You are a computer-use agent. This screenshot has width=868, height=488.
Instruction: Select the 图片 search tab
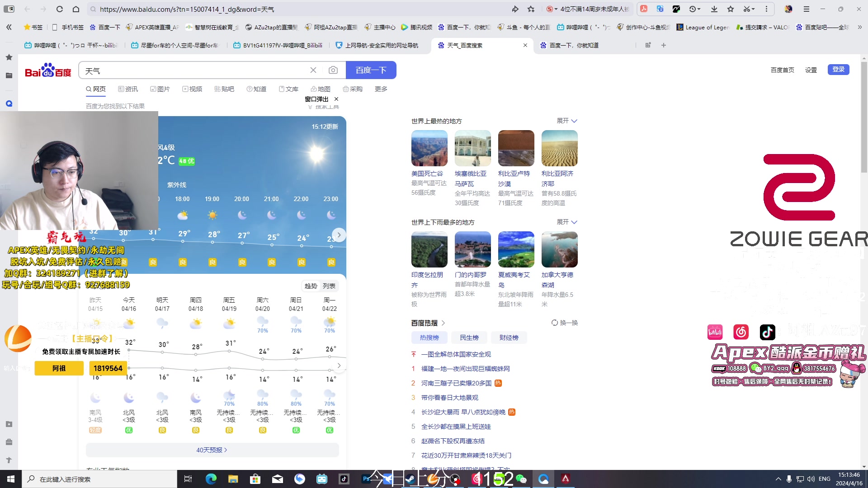coord(160,89)
